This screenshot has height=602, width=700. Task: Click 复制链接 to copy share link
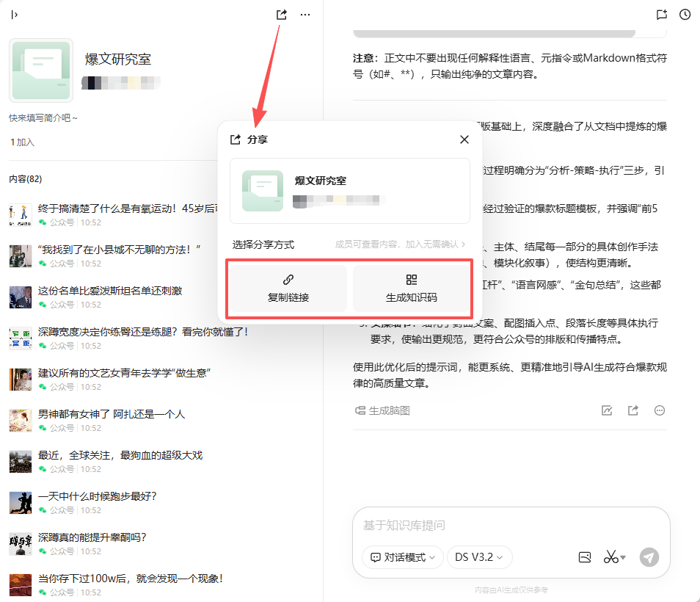coord(288,289)
